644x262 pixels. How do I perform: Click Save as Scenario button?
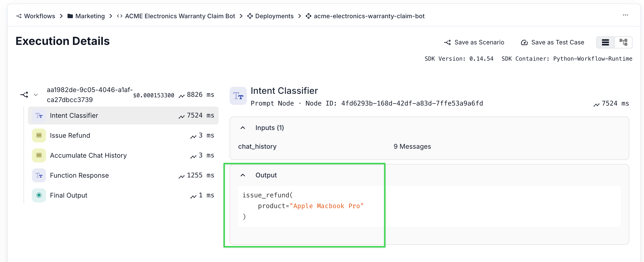pyautogui.click(x=474, y=42)
